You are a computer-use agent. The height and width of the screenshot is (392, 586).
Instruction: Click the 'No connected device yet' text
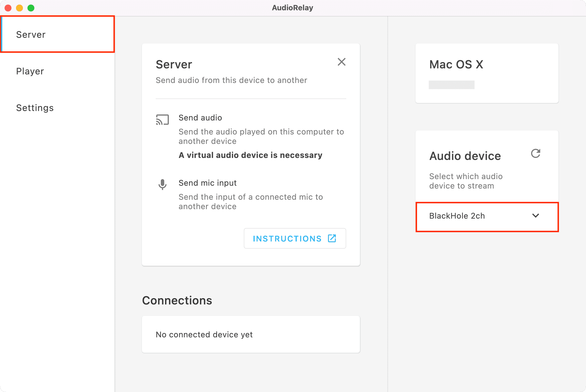pos(204,334)
